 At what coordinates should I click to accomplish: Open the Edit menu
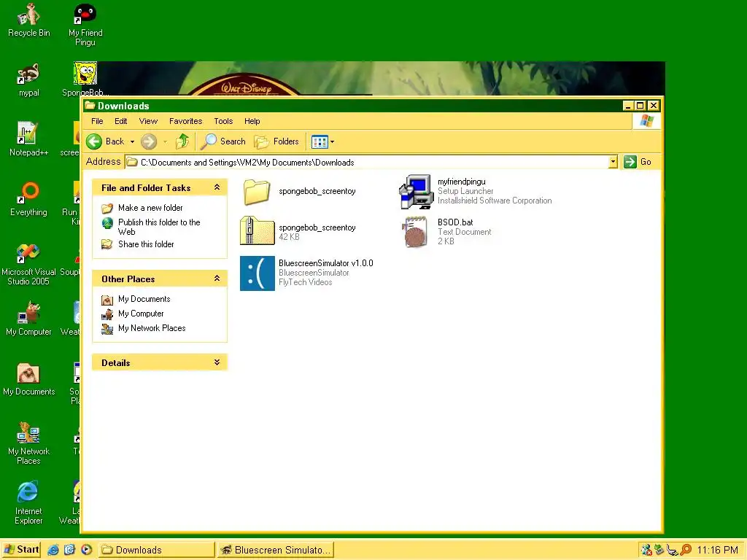tap(121, 121)
